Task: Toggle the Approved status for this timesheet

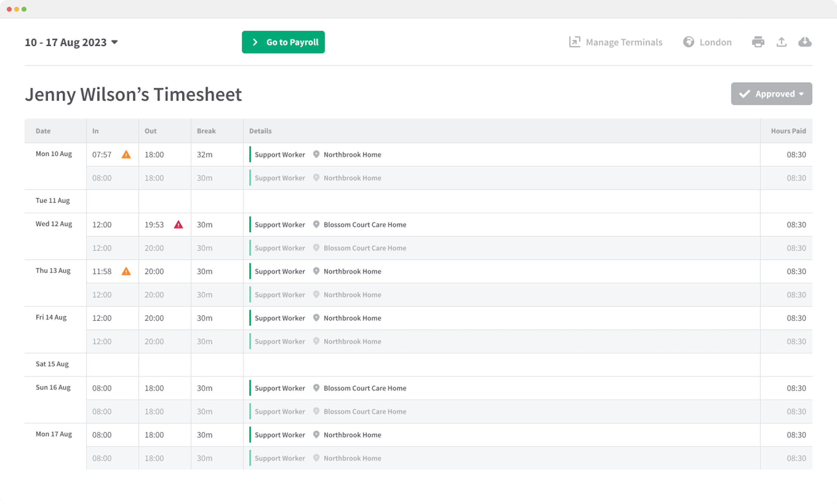Action: coord(771,94)
